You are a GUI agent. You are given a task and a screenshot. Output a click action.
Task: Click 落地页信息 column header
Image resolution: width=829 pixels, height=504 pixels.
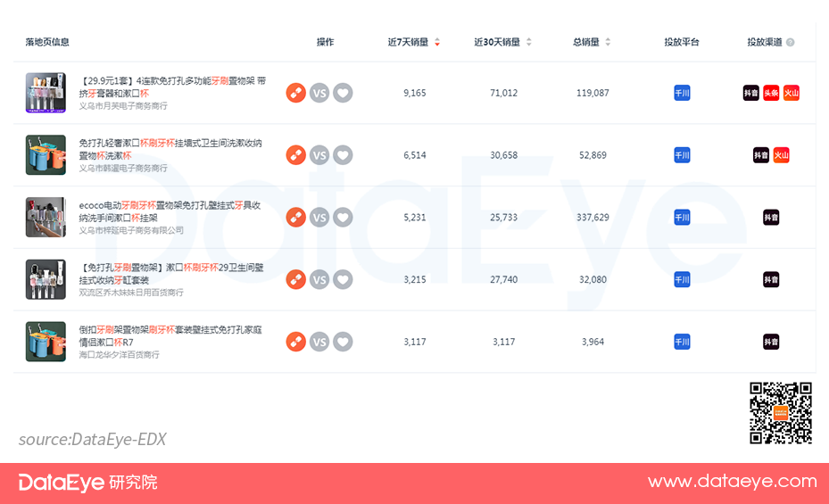click(x=47, y=42)
